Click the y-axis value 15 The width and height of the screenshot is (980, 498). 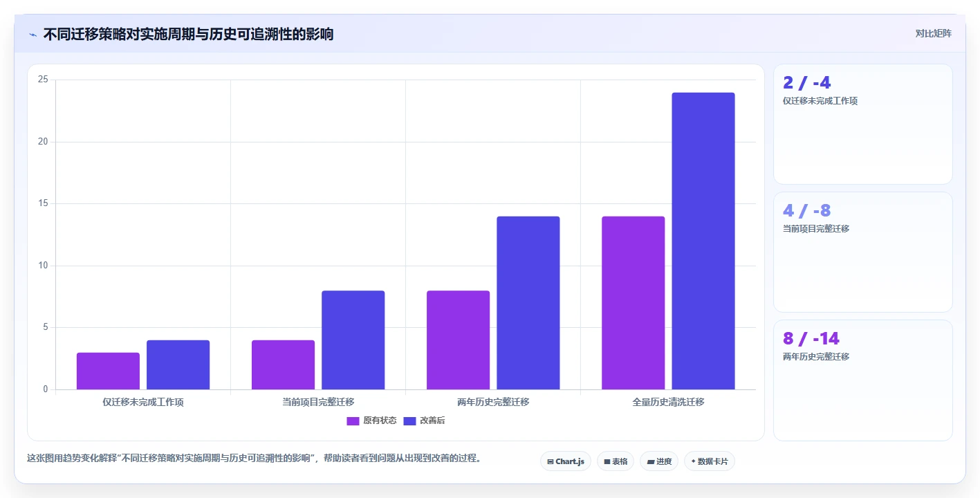tap(43, 203)
